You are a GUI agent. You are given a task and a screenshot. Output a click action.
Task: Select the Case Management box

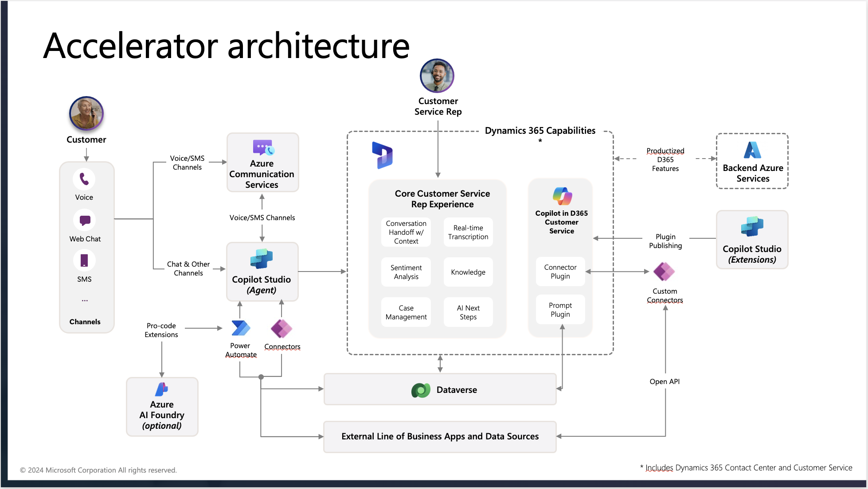406,312
